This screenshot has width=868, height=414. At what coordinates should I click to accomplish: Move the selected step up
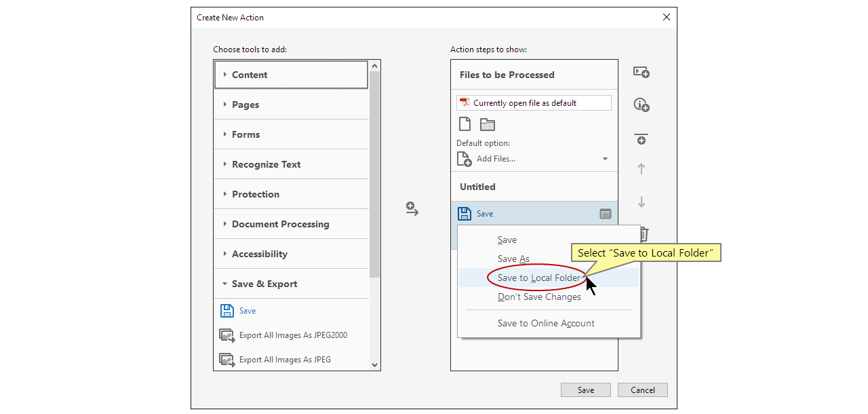click(641, 168)
